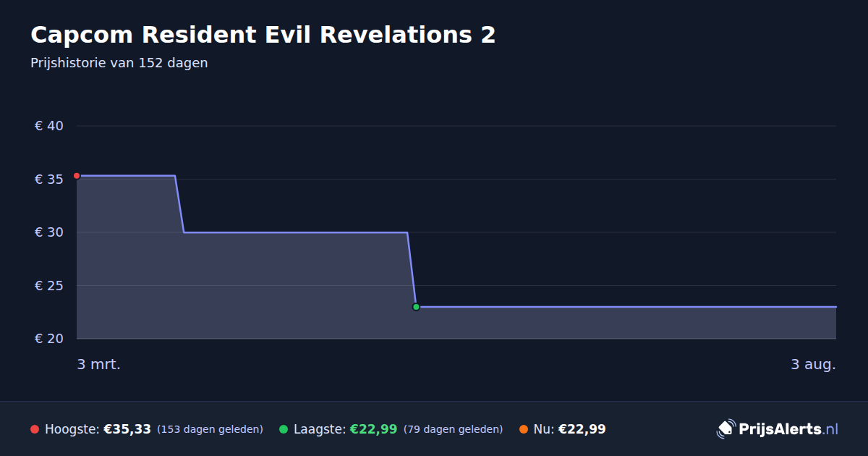Viewport: 868px width, 456px height.
Task: Click the green lowest-price marker on chart
Action: pos(416,307)
